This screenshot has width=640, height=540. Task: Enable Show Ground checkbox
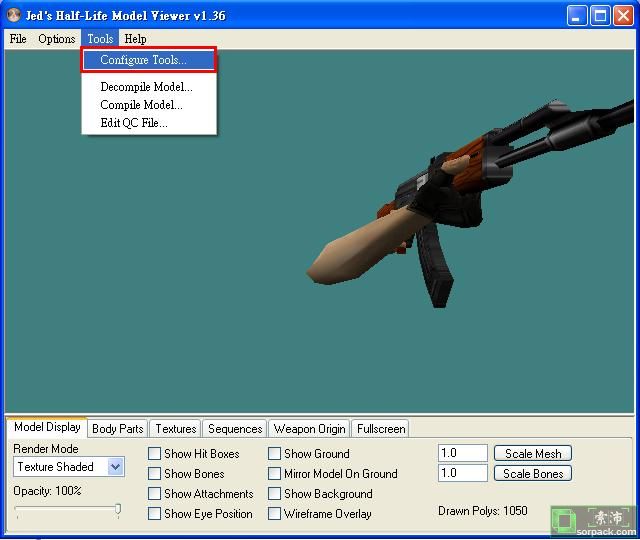click(x=274, y=453)
